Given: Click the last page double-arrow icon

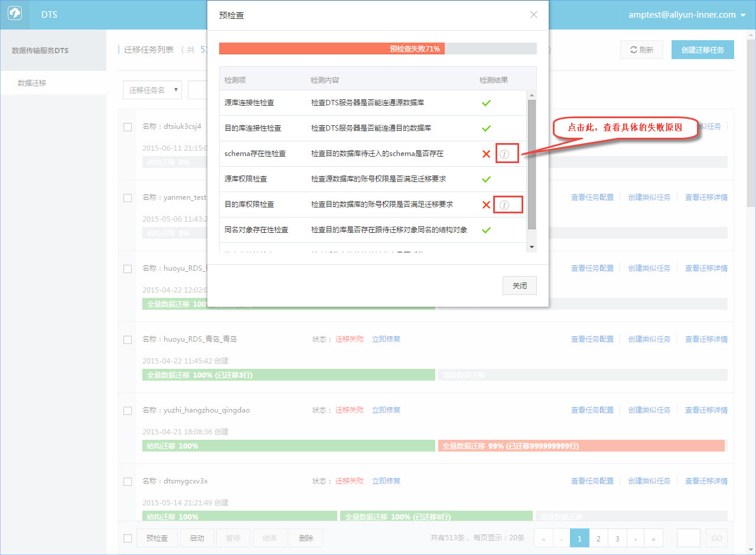Looking at the screenshot, I should point(654,538).
